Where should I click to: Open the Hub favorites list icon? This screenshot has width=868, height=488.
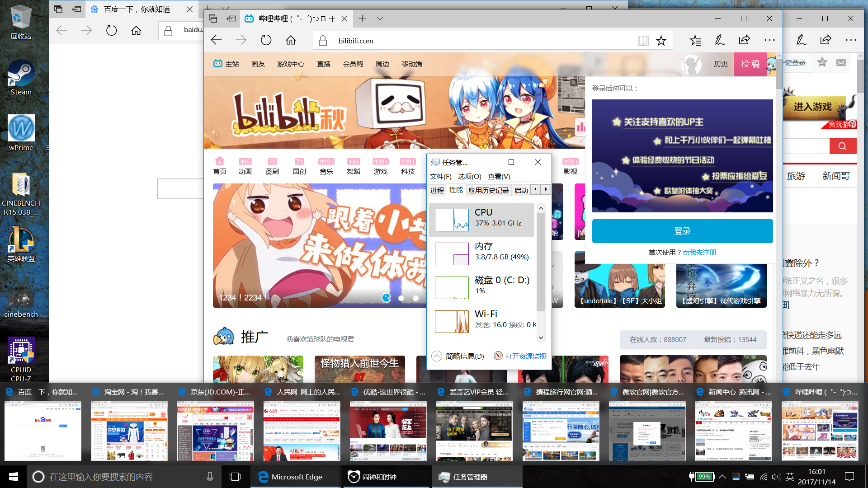[x=695, y=41]
